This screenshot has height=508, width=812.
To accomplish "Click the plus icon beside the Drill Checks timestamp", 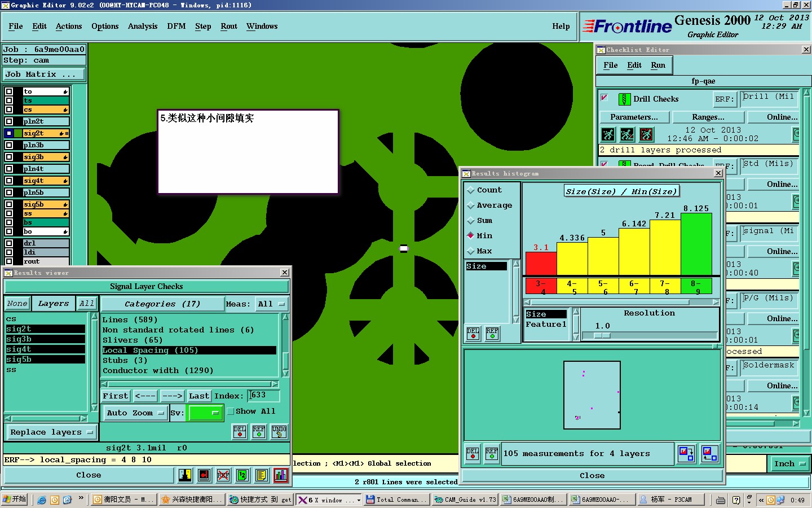I will click(x=796, y=134).
